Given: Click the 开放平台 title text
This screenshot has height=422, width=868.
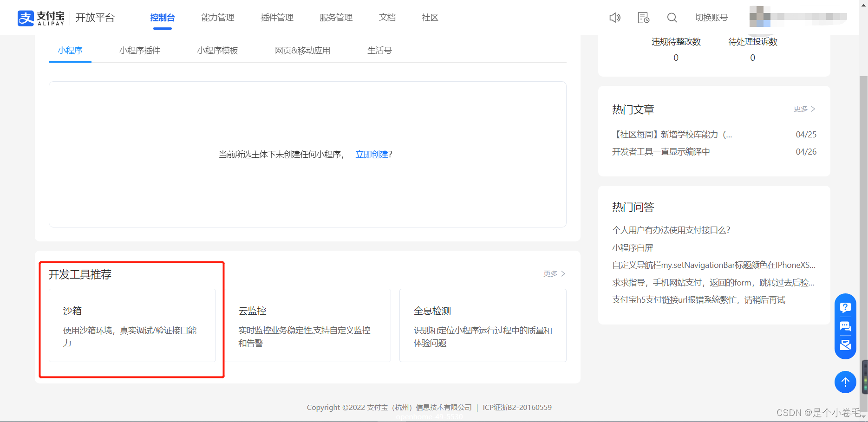Looking at the screenshot, I should click(95, 18).
